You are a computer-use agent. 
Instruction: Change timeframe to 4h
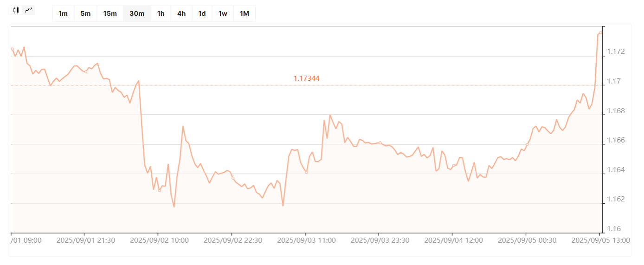(181, 13)
